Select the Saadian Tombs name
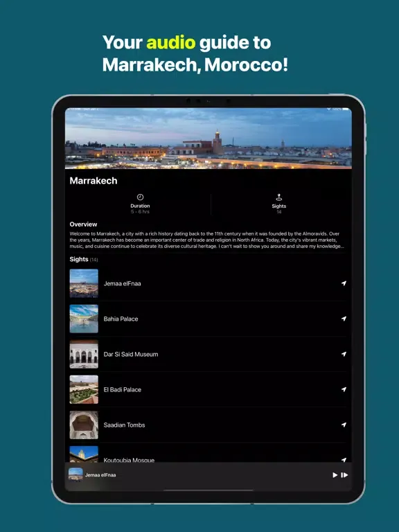The image size is (399, 532). pyautogui.click(x=124, y=425)
